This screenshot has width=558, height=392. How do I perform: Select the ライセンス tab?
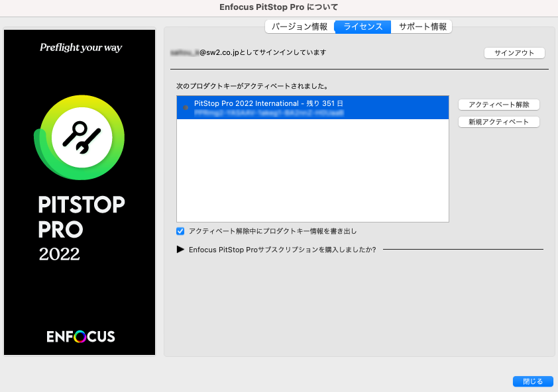point(363,26)
